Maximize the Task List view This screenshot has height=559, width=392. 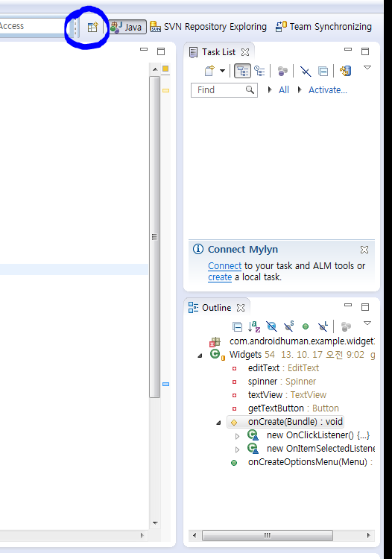click(365, 51)
